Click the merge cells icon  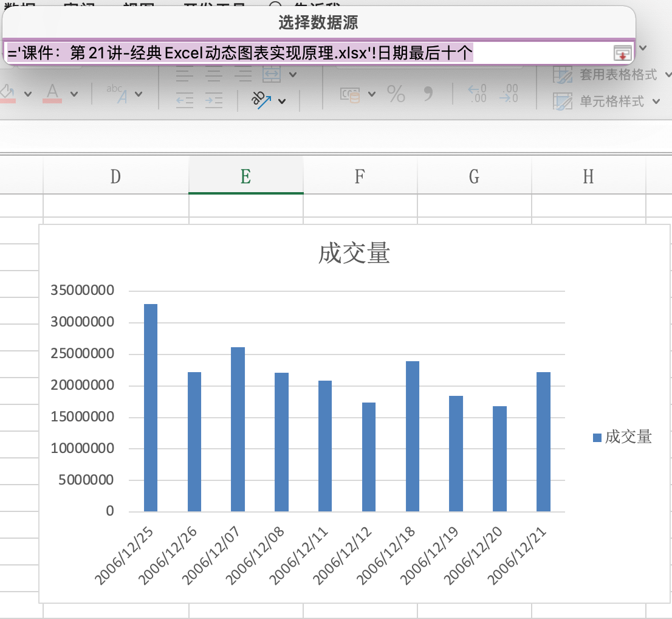(272, 74)
